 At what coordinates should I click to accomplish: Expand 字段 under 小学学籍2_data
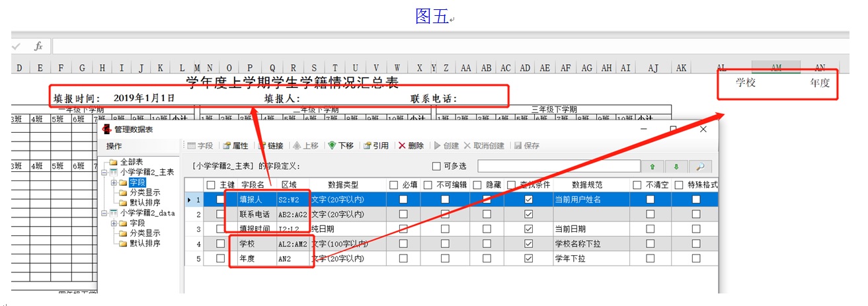point(114,223)
